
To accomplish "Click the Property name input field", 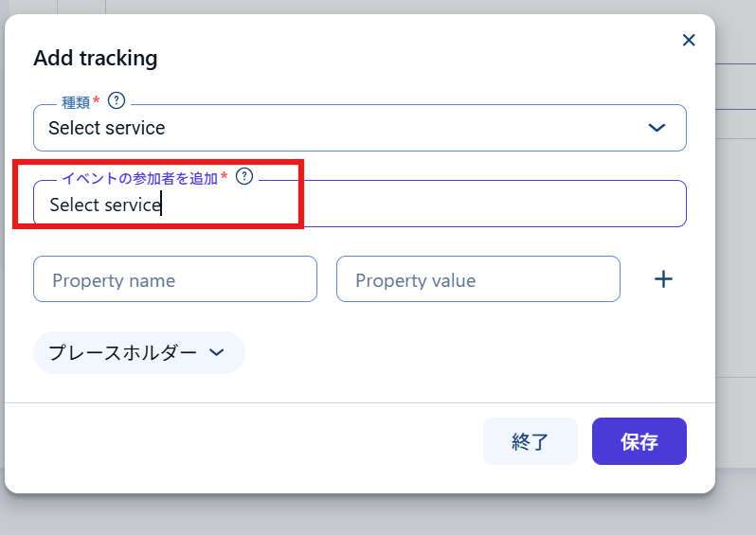I will (x=175, y=279).
